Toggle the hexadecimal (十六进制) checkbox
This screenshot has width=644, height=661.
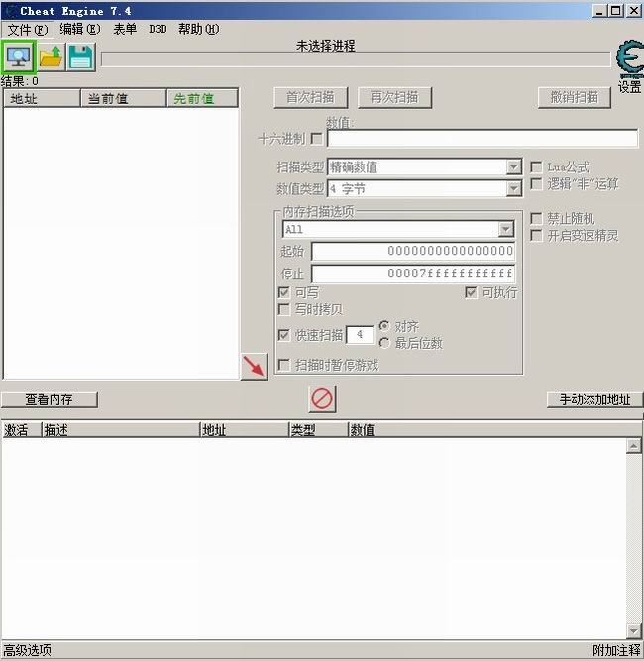click(316, 139)
